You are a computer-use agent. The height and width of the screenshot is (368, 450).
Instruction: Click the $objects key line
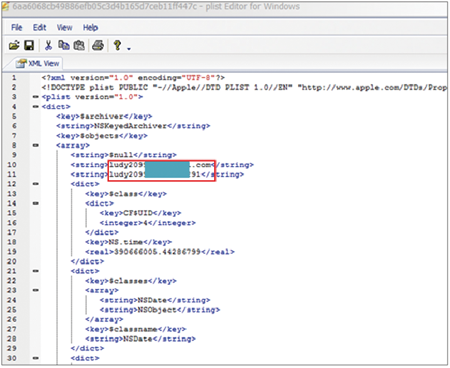102,136
